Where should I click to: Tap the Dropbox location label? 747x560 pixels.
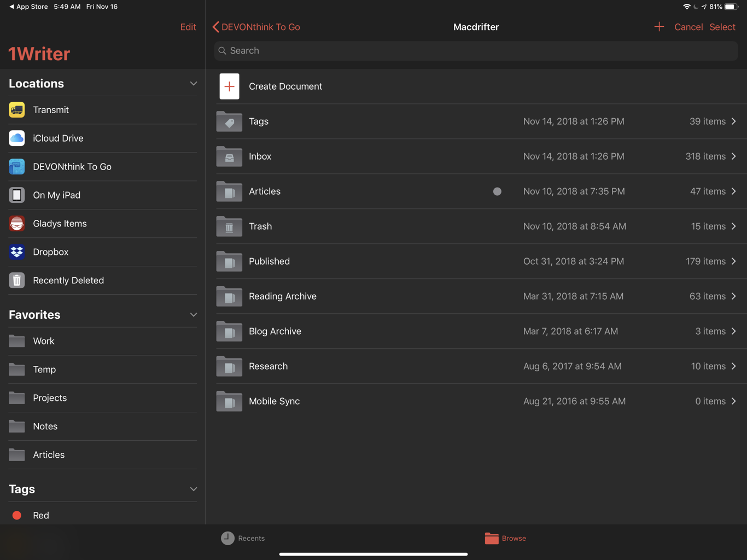click(51, 252)
